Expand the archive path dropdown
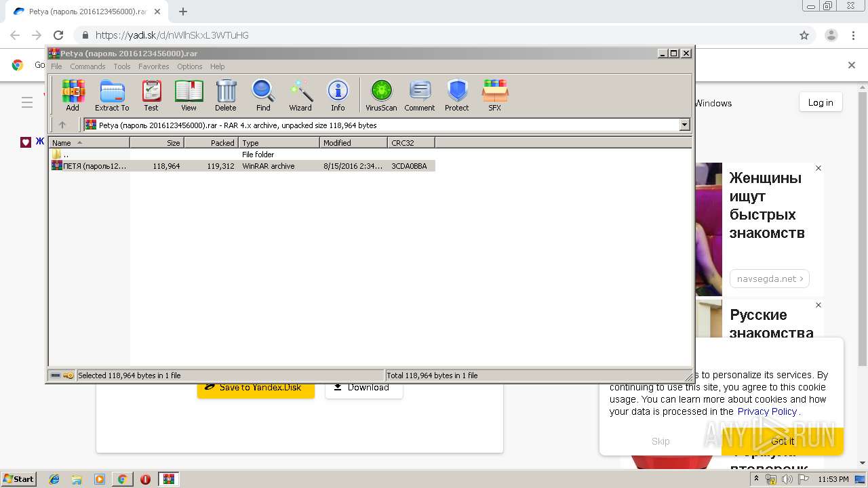The image size is (868, 488). tap(684, 125)
